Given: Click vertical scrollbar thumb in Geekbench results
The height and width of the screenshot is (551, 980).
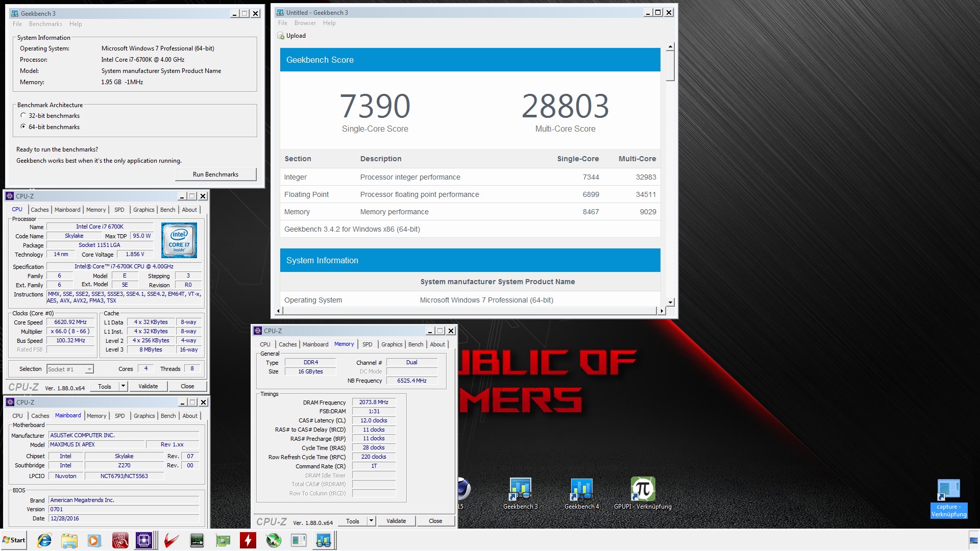Looking at the screenshot, I should tap(670, 66).
